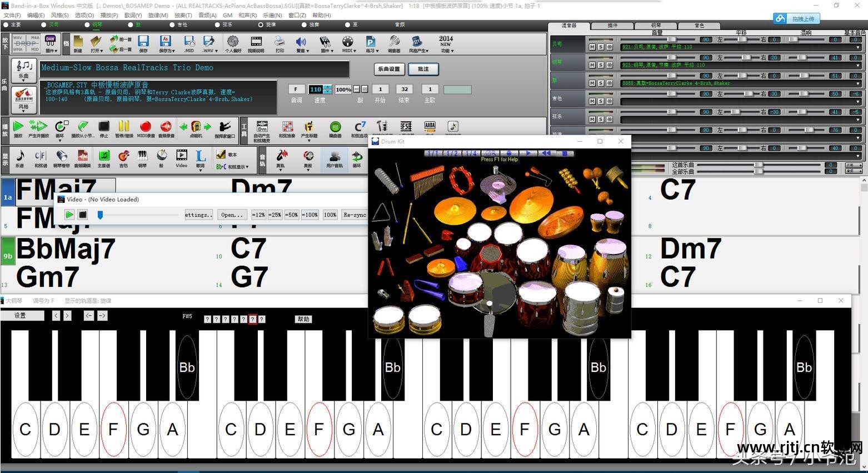
Task: Open the 文件(F) menu
Action: (12, 16)
